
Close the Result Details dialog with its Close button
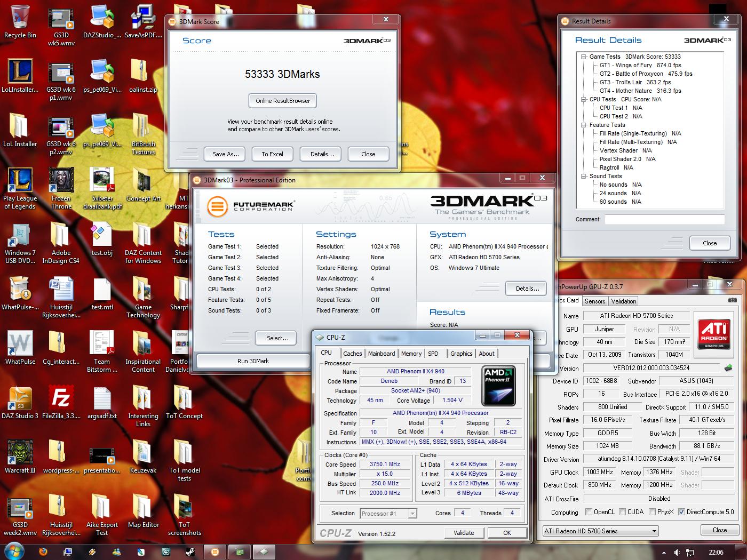coord(710,243)
